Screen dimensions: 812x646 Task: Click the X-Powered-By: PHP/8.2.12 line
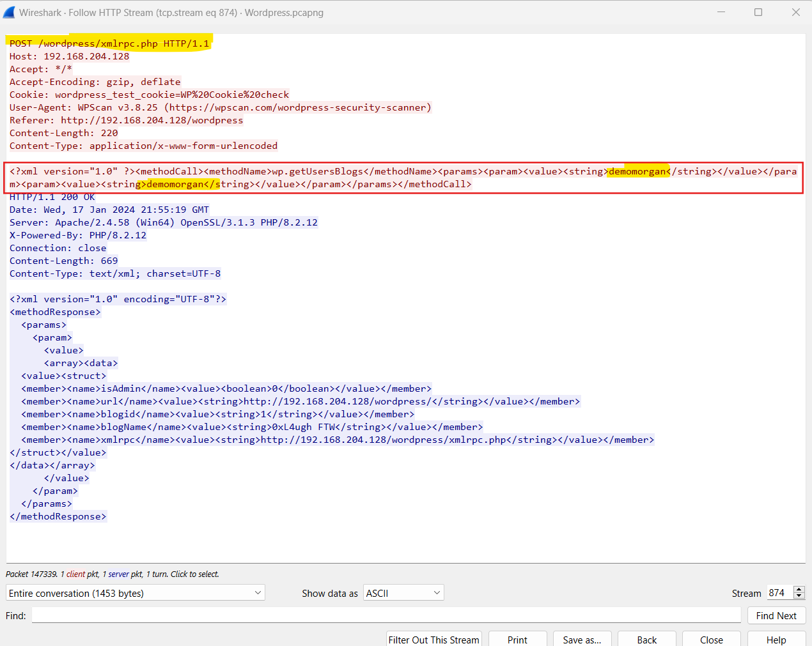coord(77,235)
